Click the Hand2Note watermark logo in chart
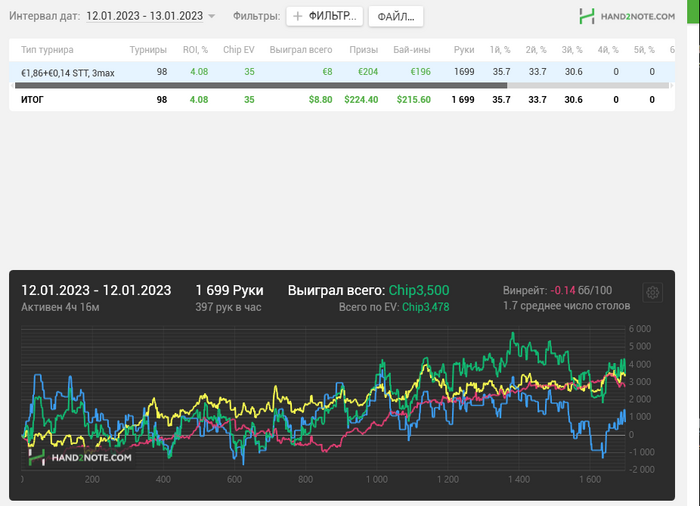This screenshot has height=506, width=700. tap(80, 457)
